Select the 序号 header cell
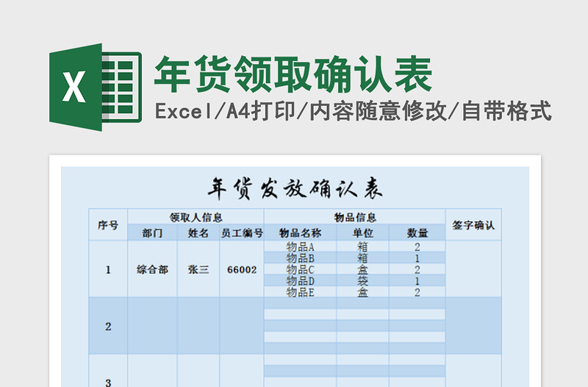Screen dimensions: 588x387 coord(108,224)
